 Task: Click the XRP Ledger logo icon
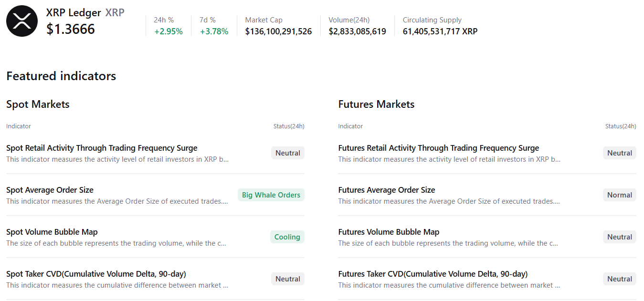click(22, 21)
